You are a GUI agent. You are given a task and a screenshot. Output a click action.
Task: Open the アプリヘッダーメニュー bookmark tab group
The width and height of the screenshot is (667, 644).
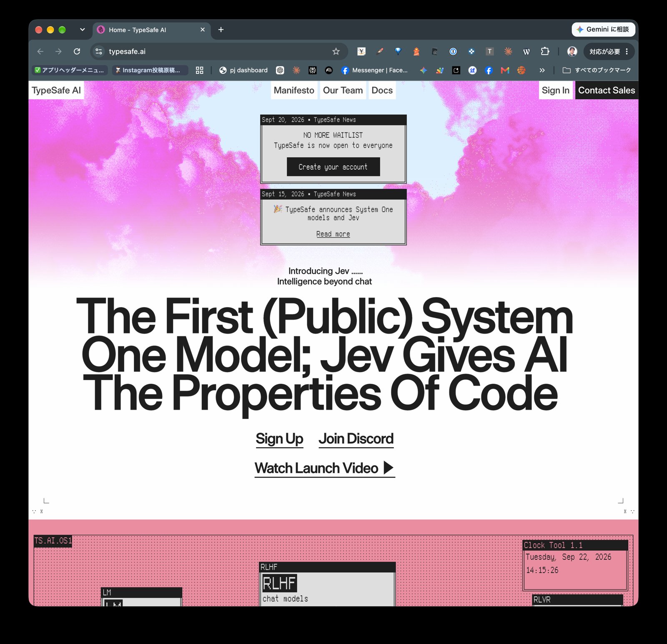click(x=70, y=70)
